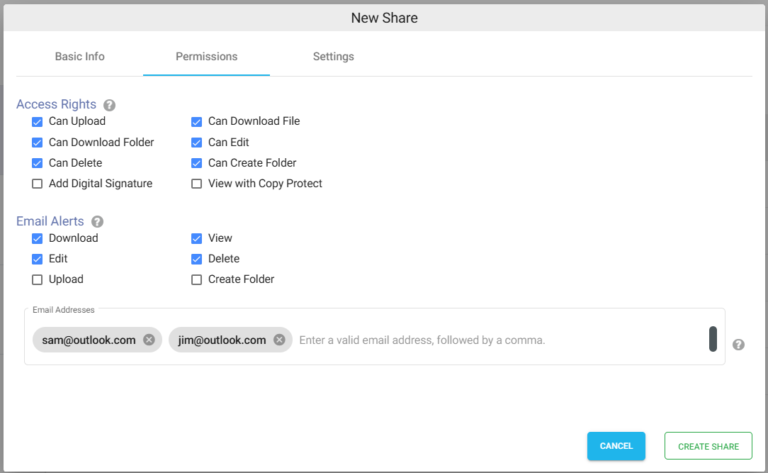Switch to the Basic Info tab
Screen dimensions: 768x473
(79, 56)
